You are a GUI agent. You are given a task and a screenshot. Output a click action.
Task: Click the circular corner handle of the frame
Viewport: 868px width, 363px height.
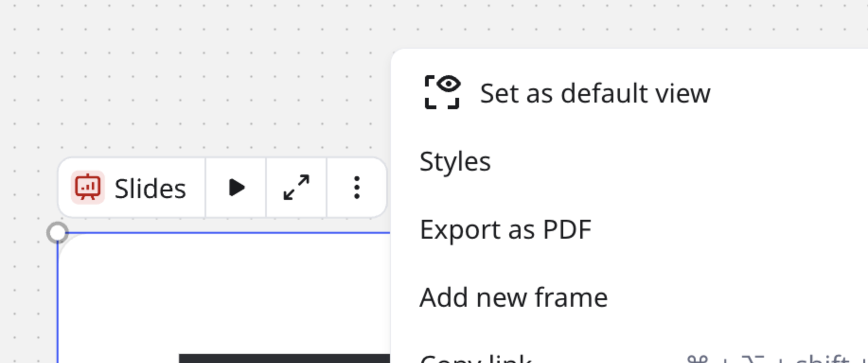coord(58,233)
